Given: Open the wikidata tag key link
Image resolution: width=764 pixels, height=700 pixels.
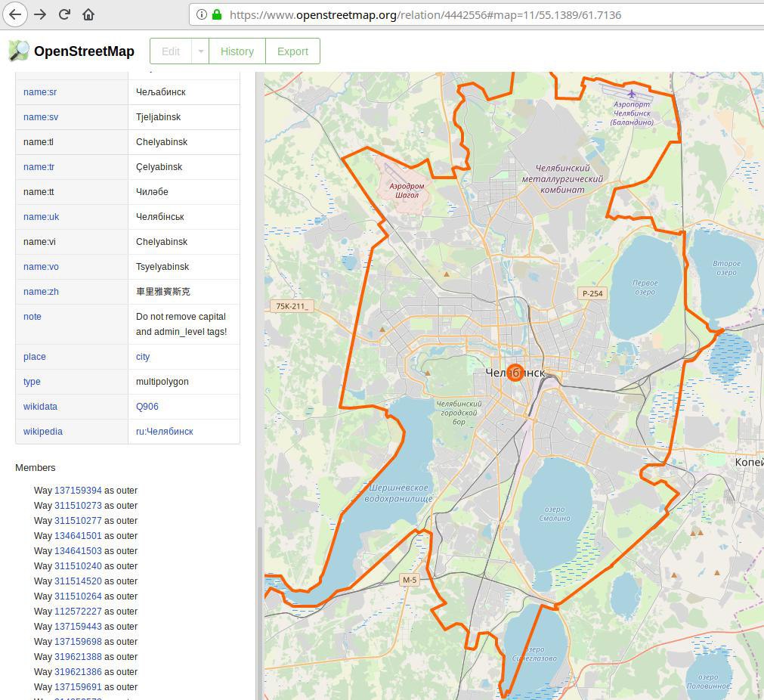Looking at the screenshot, I should pyautogui.click(x=40, y=407).
